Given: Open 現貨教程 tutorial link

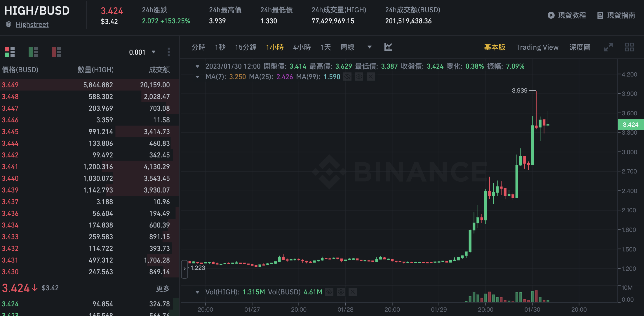Looking at the screenshot, I should [572, 15].
